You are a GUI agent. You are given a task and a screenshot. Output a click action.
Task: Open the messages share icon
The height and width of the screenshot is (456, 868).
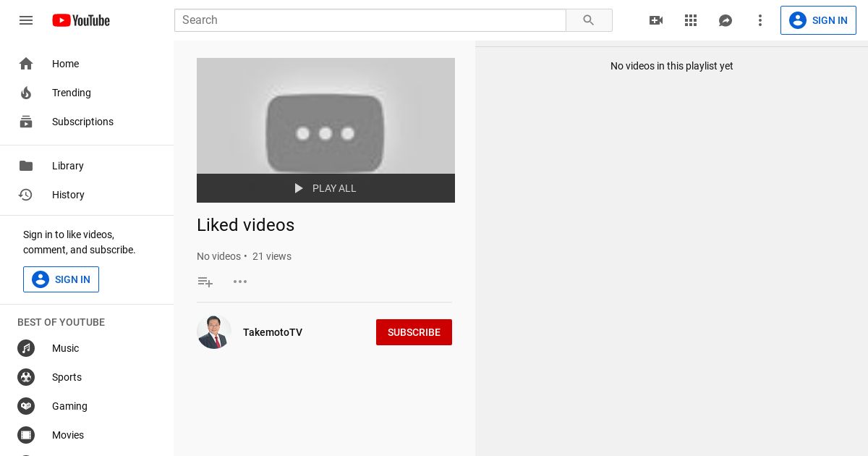click(726, 20)
